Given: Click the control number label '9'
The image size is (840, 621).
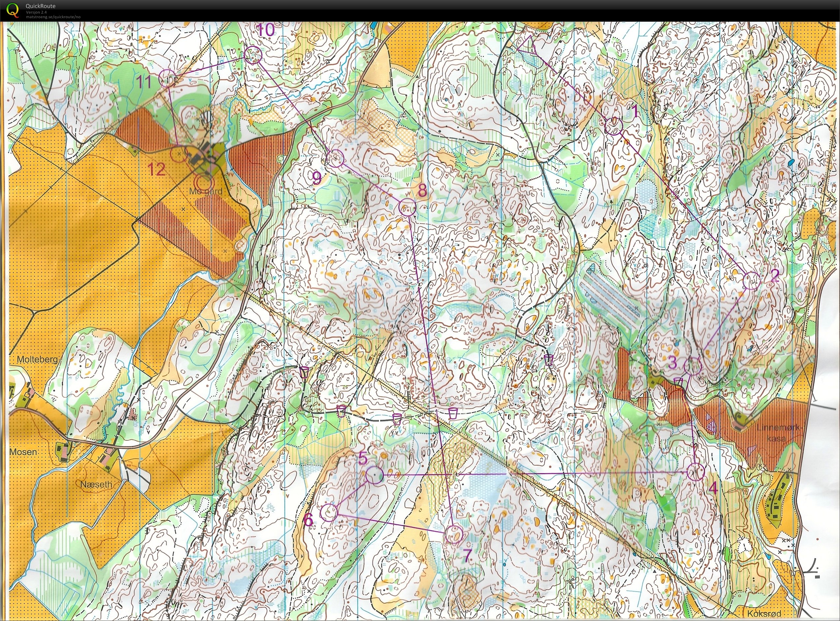Looking at the screenshot, I should click(x=317, y=178).
